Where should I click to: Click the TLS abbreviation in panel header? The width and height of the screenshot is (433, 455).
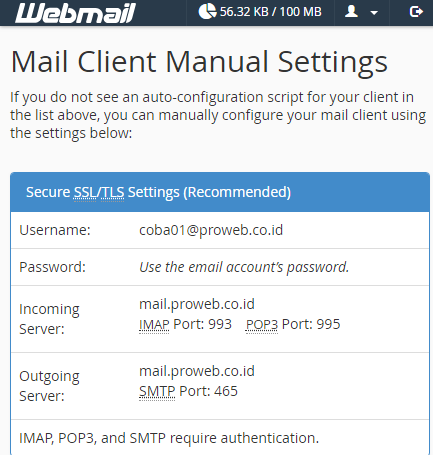[113, 192]
